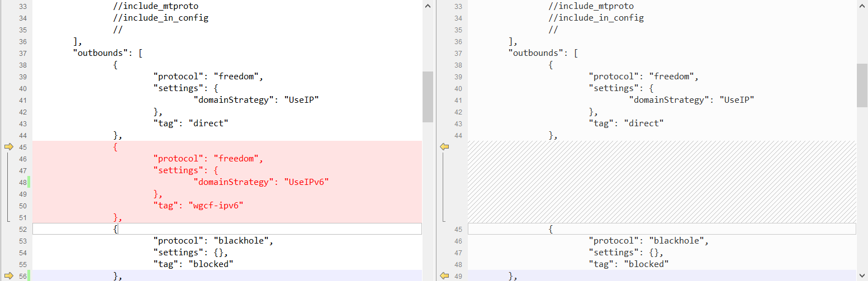Viewport: 868px width, 281px height.
Task: Click the "direct" tag value in the right pane
Action: pos(644,123)
